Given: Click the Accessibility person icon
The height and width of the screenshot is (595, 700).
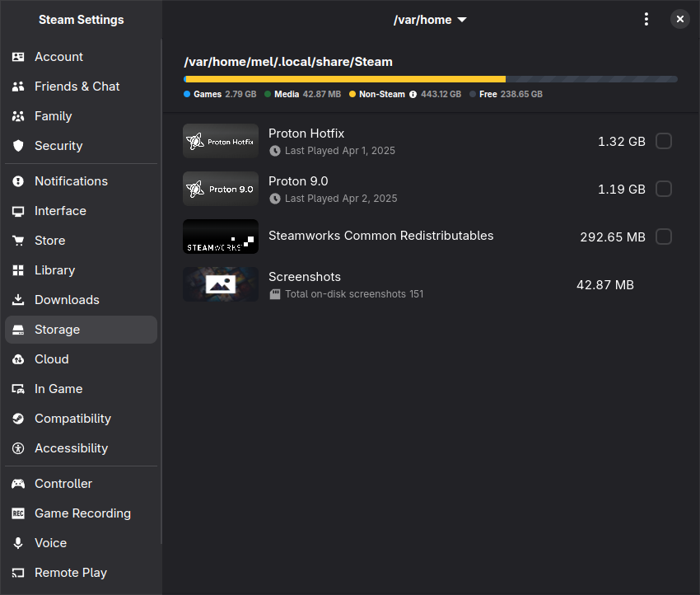Looking at the screenshot, I should (18, 448).
